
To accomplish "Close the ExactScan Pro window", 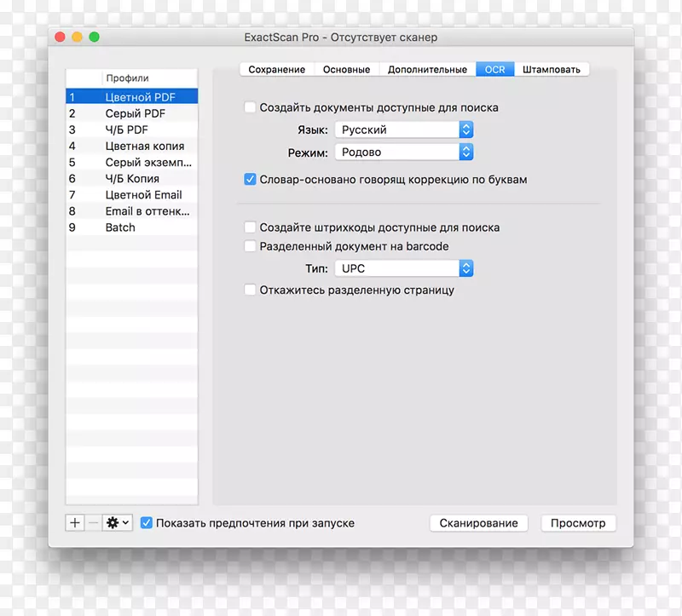I will [x=60, y=37].
